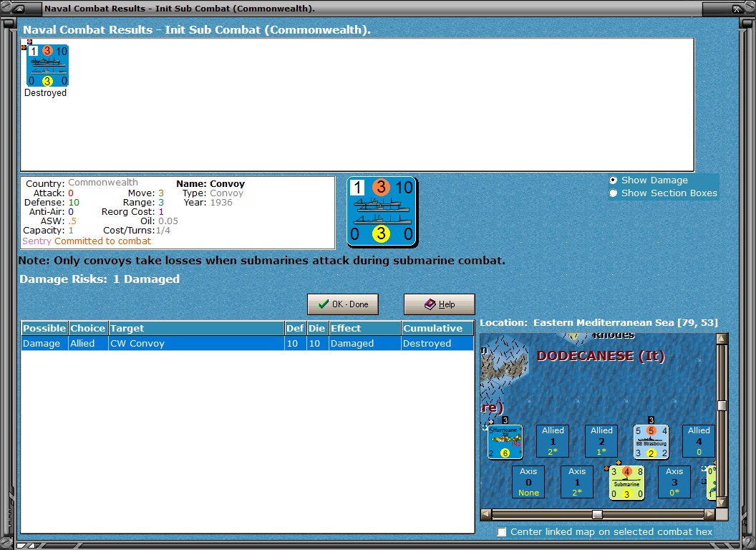Click the Die column header
This screenshot has width=756, height=550.
tap(317, 328)
